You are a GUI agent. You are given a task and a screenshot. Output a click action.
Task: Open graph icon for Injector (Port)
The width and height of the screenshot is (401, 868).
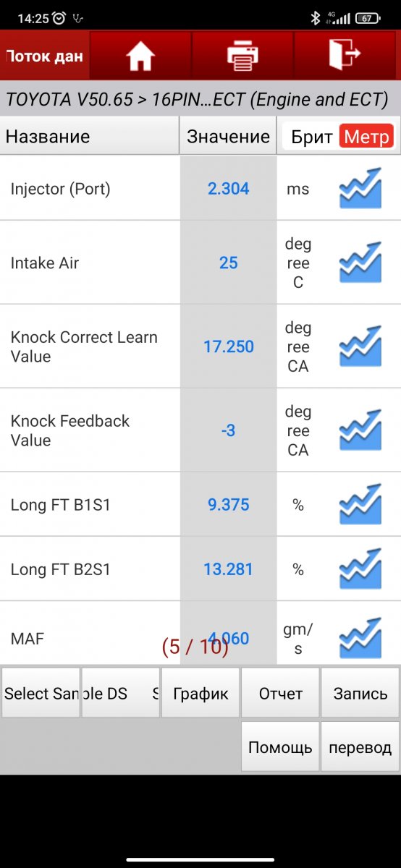click(x=360, y=188)
